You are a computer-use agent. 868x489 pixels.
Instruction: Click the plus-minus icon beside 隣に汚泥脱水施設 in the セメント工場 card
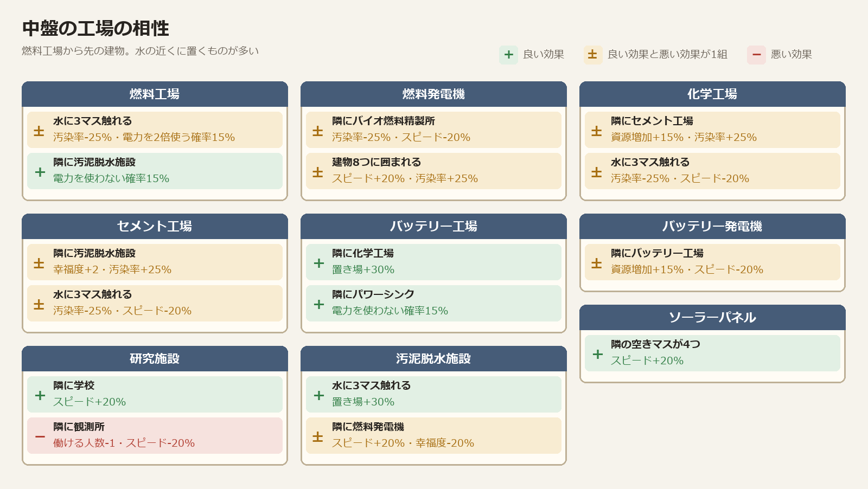39,263
